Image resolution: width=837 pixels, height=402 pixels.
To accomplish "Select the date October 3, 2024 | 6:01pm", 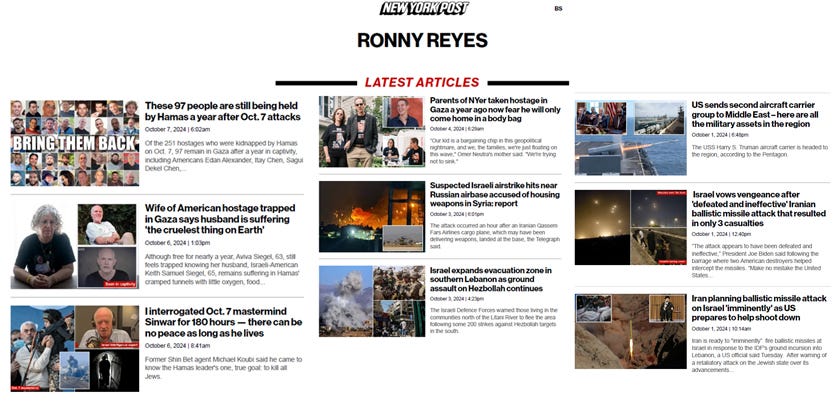I will tap(457, 214).
